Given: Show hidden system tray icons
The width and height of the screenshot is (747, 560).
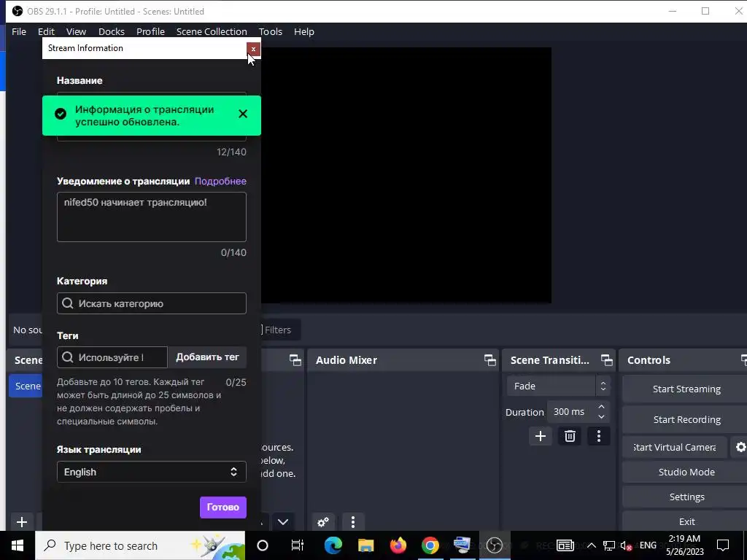Looking at the screenshot, I should tap(591, 545).
